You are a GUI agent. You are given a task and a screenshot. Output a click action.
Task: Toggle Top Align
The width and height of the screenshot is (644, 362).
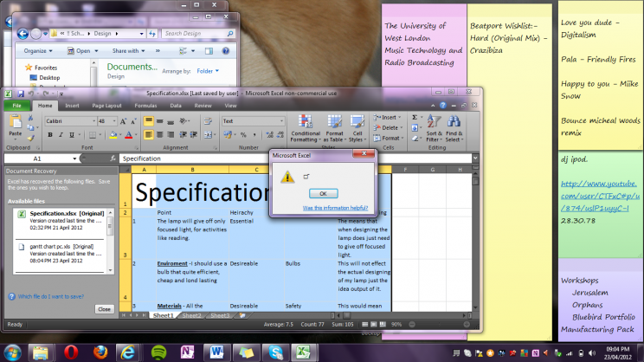[148, 121]
